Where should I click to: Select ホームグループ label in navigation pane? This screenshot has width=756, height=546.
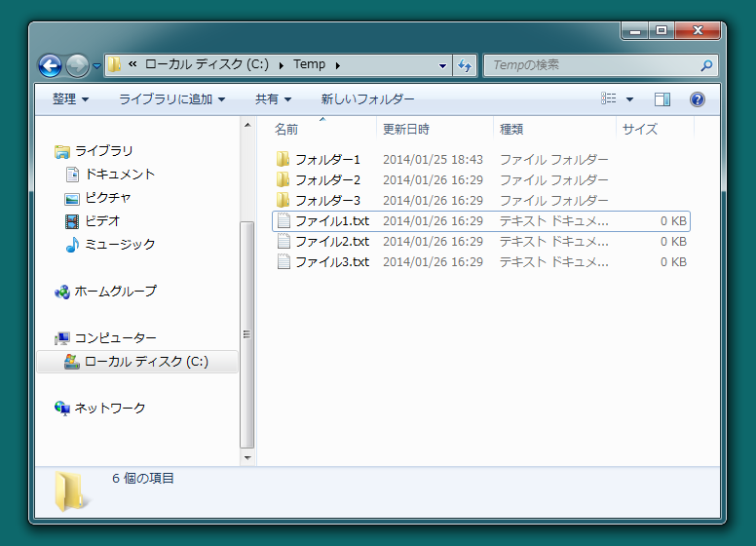[x=116, y=292]
